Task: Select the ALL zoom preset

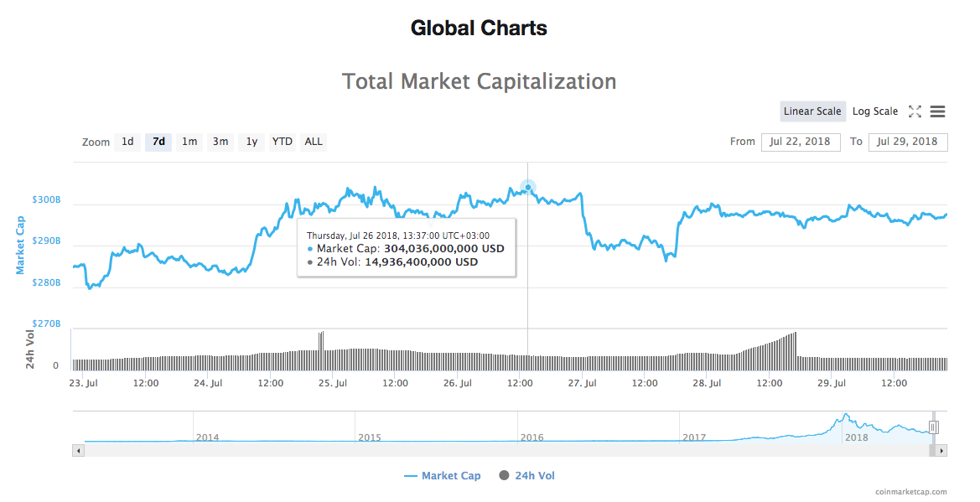Action: pyautogui.click(x=313, y=142)
